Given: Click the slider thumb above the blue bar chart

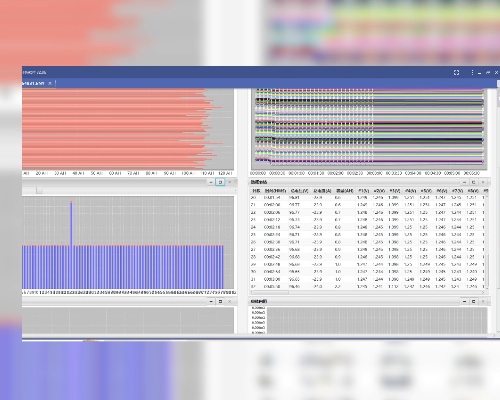Looking at the screenshot, I should 39,190.
